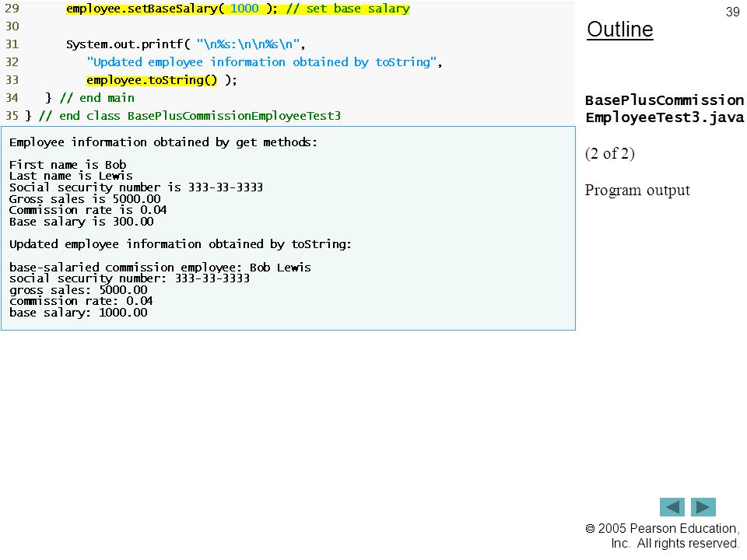
Task: Click "Gross sales is 5000.00" output line
Action: (85, 199)
